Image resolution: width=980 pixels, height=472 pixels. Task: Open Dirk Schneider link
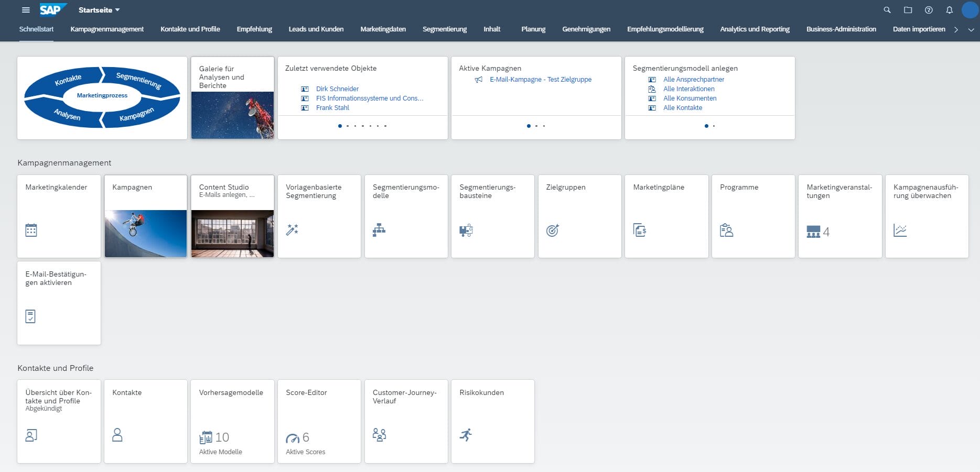338,89
